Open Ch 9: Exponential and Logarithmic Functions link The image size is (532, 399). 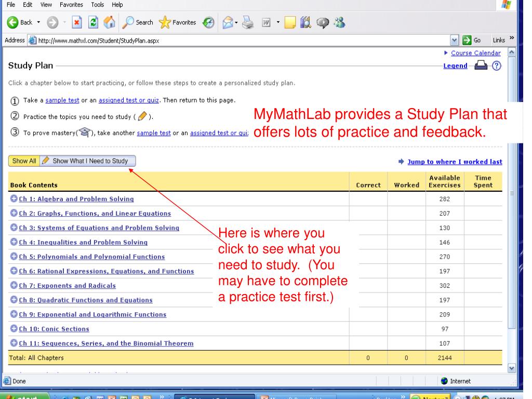point(92,314)
